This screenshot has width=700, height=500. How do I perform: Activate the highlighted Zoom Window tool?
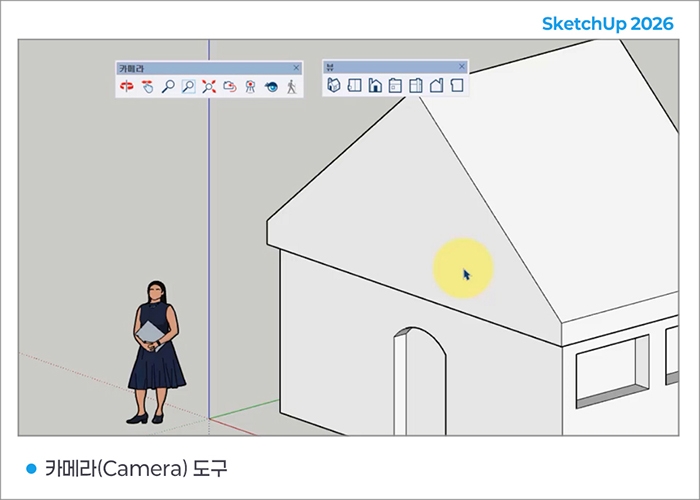[188, 86]
